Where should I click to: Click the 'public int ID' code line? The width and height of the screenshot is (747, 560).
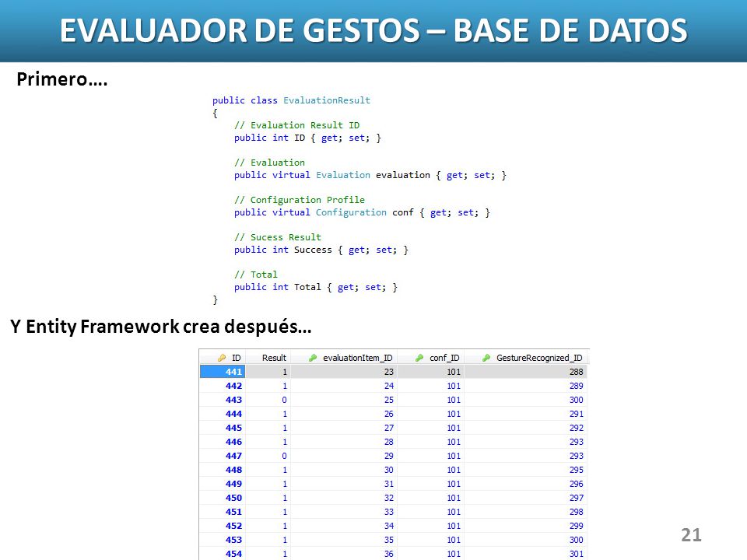(x=307, y=138)
